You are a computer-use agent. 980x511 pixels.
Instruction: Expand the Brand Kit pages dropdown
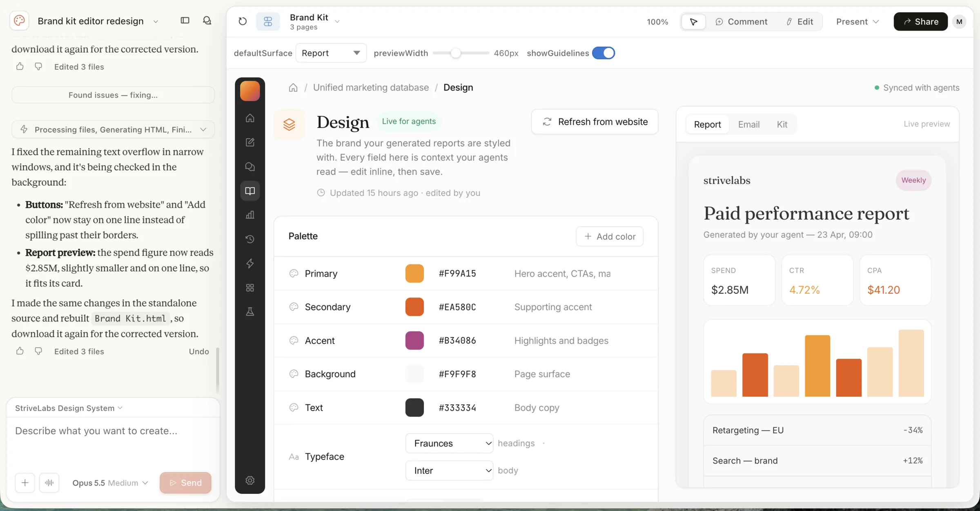coord(314,21)
